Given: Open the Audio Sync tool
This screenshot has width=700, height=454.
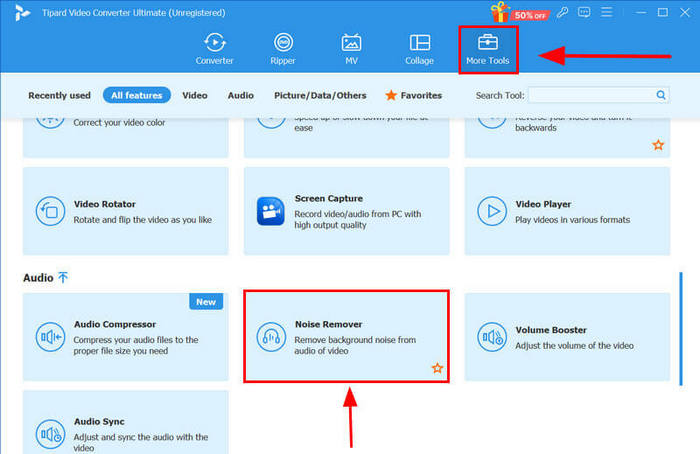Looking at the screenshot, I should click(125, 422).
